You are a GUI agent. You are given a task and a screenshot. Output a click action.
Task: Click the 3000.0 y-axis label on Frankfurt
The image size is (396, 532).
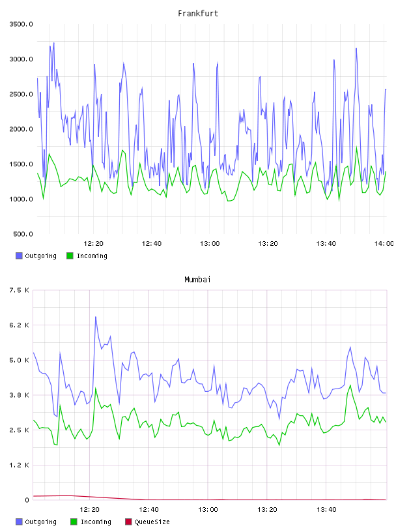click(21, 59)
